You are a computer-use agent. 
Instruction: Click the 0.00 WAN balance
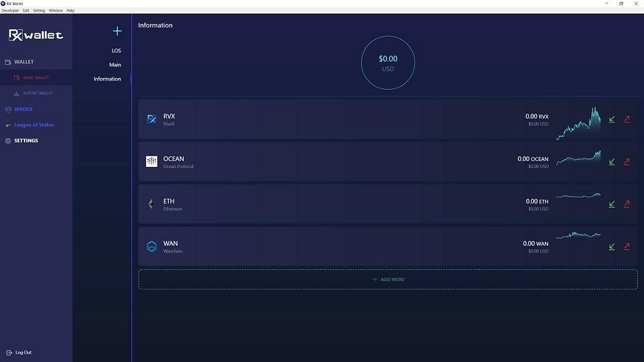coord(536,243)
